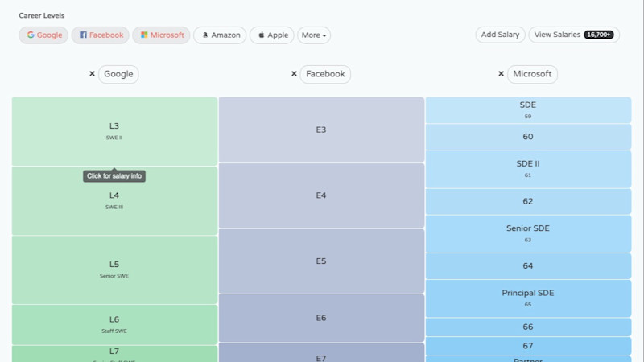Select Microsoft level 66 block
The image size is (644, 362).
pyautogui.click(x=529, y=327)
